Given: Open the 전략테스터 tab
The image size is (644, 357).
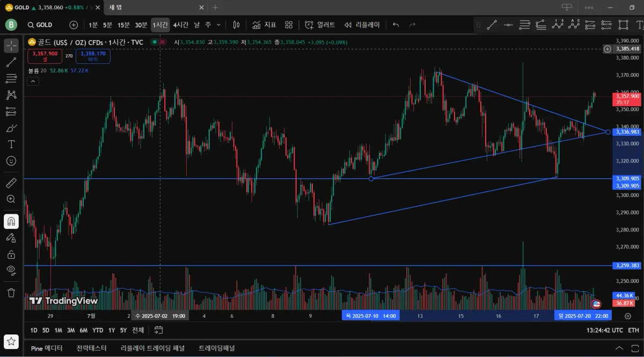Looking at the screenshot, I should (x=92, y=348).
